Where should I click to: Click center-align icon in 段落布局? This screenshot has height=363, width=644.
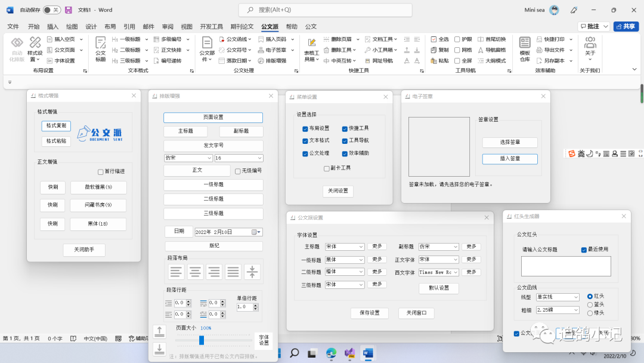(195, 272)
